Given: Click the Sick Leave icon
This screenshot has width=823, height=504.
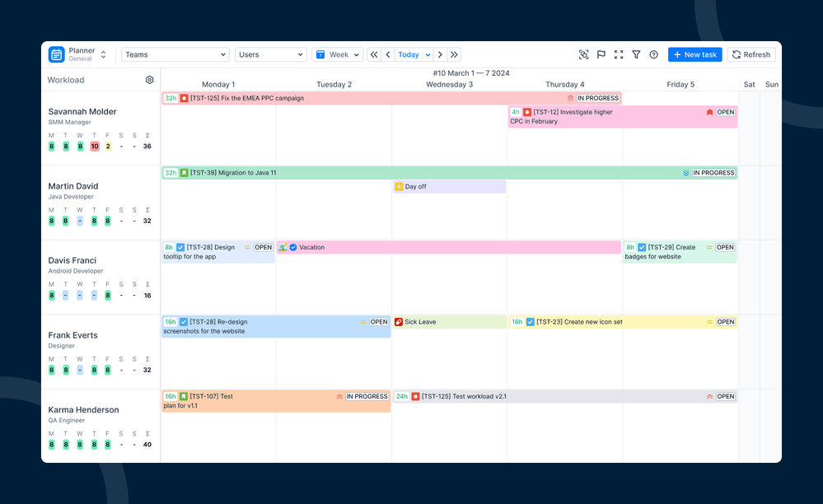Looking at the screenshot, I should click(x=399, y=322).
